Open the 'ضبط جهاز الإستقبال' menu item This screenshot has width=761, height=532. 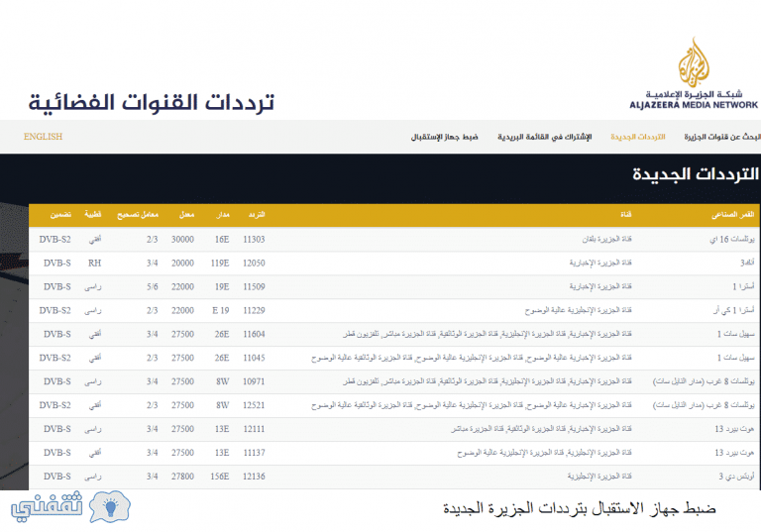pos(445,137)
